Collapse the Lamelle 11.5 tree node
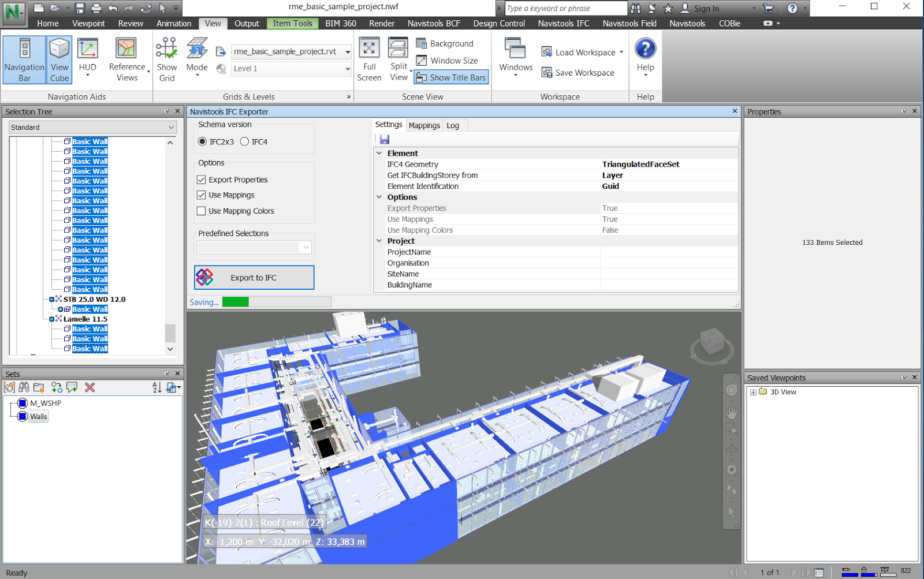 click(52, 319)
